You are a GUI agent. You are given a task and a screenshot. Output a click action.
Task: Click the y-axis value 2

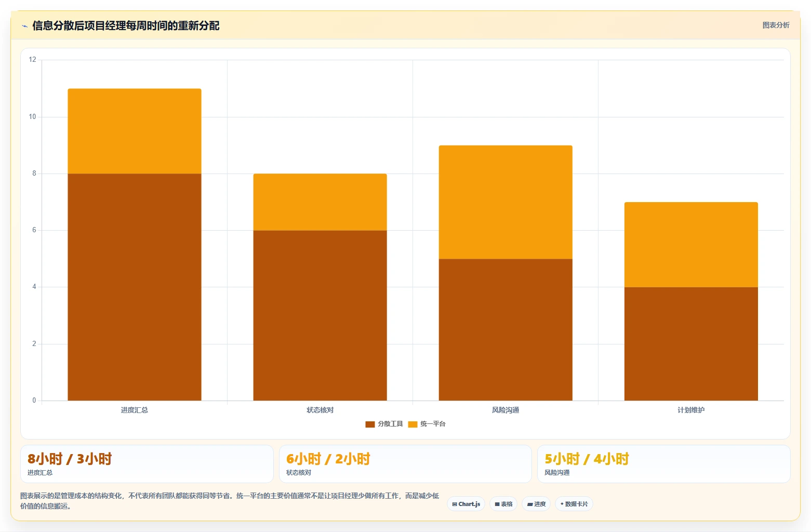[x=34, y=344]
